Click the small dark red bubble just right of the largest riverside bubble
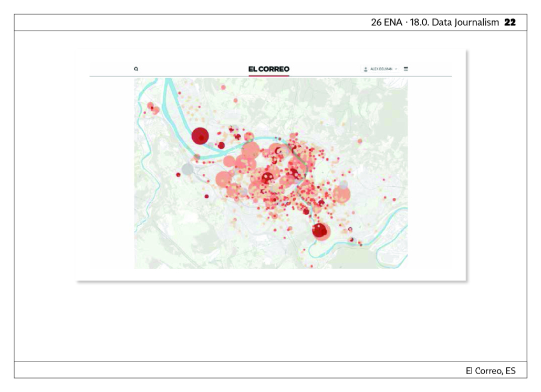 222,145
